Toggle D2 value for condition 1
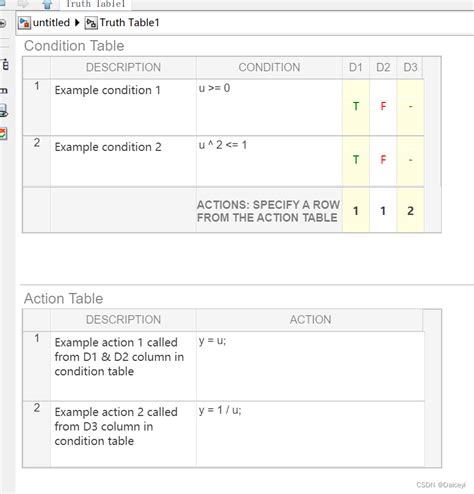474x494 pixels. coord(383,107)
